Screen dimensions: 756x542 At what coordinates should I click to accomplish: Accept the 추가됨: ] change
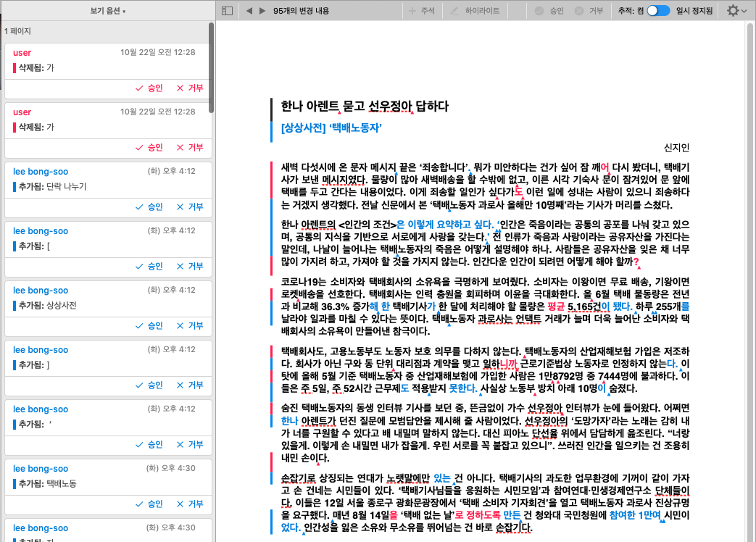tap(149, 385)
